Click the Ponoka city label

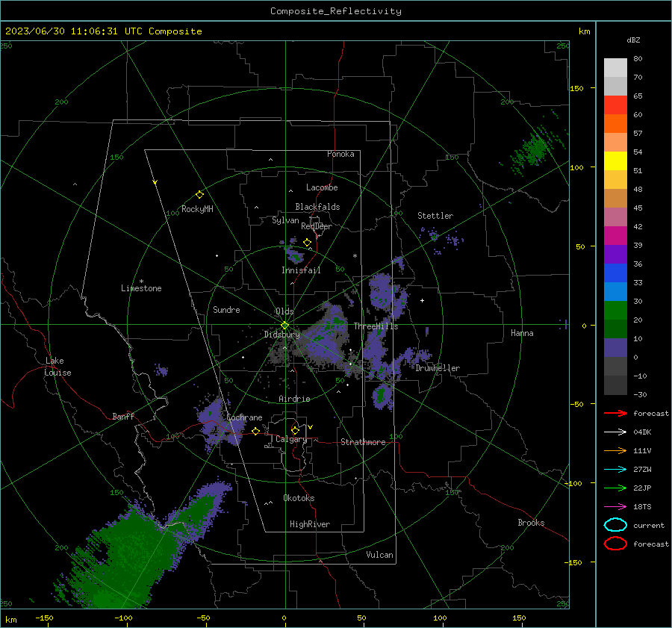click(340, 154)
